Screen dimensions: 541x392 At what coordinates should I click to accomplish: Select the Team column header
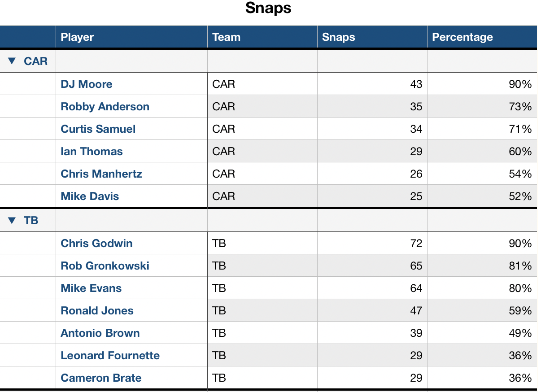coord(227,37)
